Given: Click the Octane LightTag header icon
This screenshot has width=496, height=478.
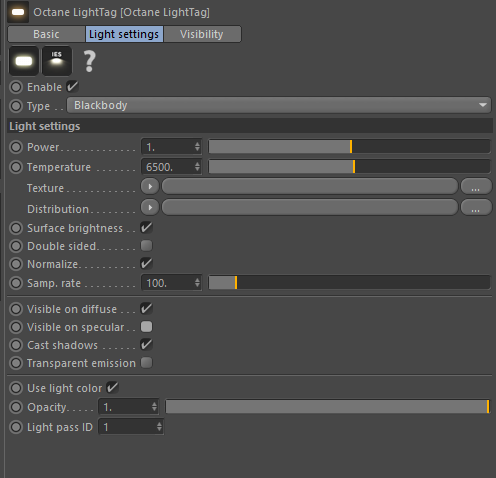Looking at the screenshot, I should 18,12.
